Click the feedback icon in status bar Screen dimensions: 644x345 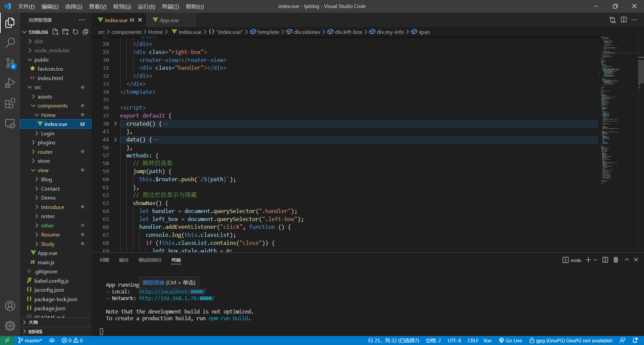(x=622, y=340)
